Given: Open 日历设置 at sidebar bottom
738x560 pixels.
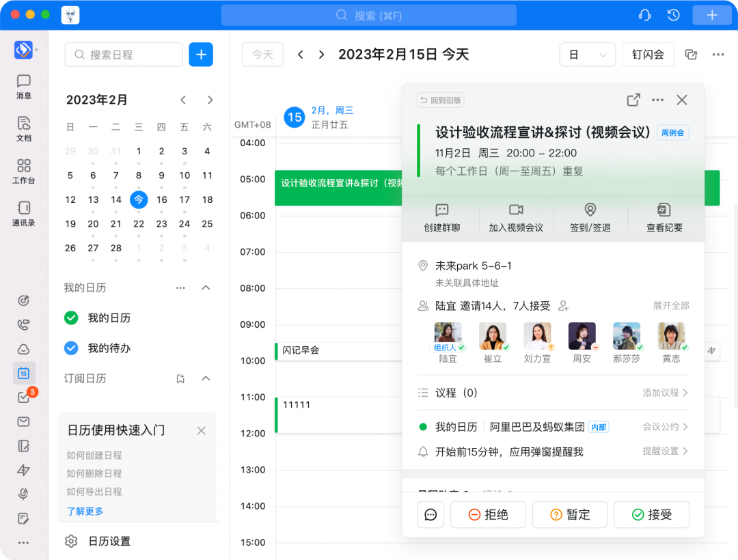Looking at the screenshot, I should [x=109, y=542].
